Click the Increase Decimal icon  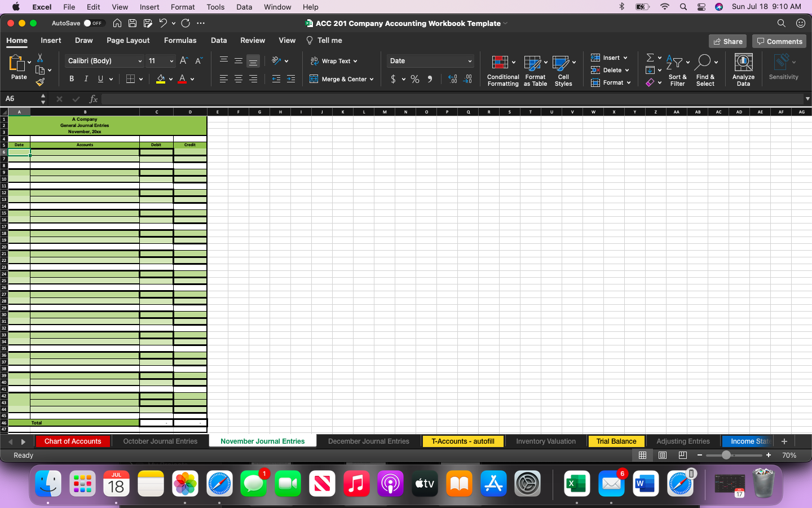point(452,79)
